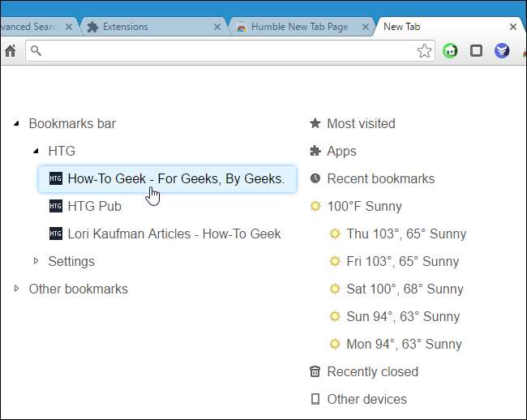527x420 pixels.
Task: Open How-To Geek - For Geeks, By Geeks bookmark
Action: point(175,179)
